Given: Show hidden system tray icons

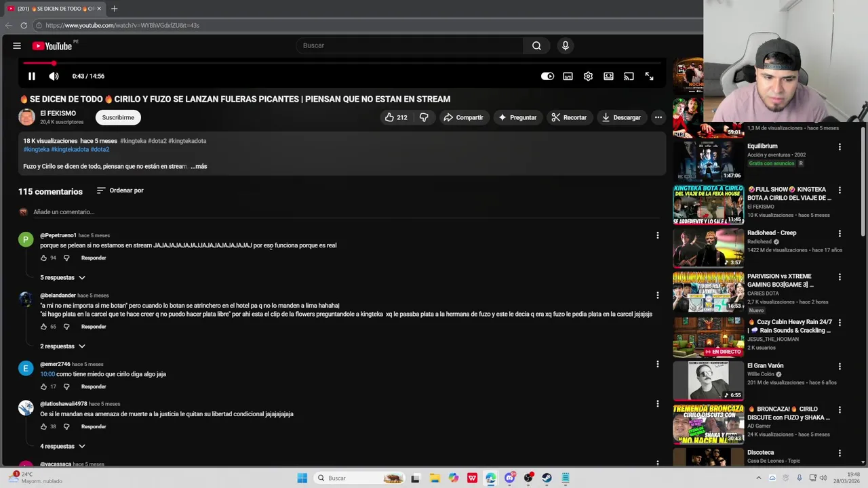Looking at the screenshot, I should 759,478.
